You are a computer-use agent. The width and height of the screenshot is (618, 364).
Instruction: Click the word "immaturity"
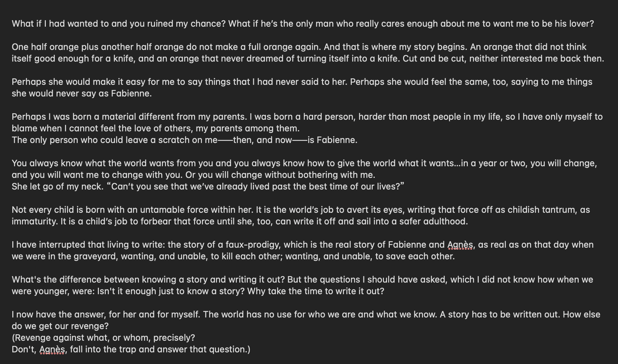(x=34, y=222)
